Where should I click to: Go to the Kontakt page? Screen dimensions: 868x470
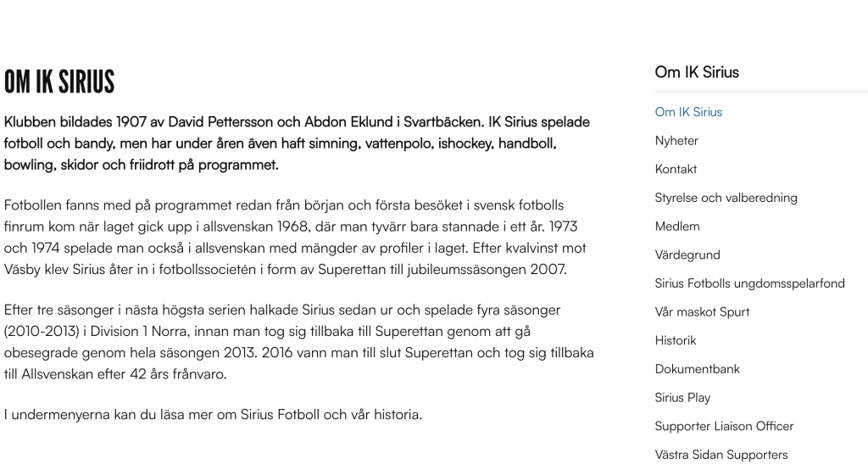[x=676, y=169]
